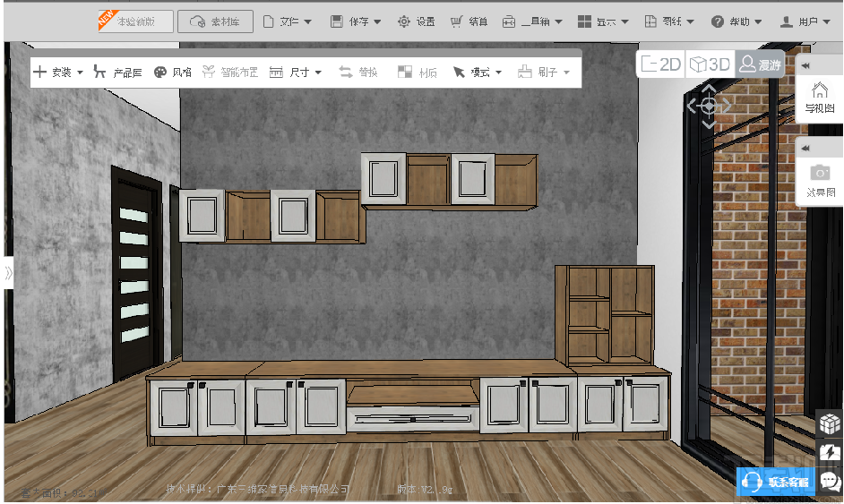Switch to 2D view mode

(661, 64)
